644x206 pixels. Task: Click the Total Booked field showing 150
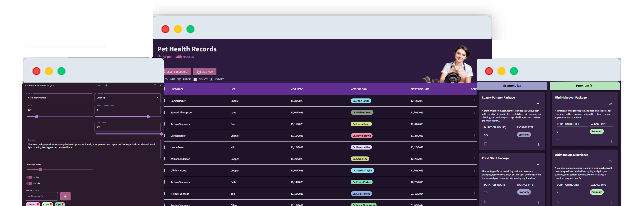(128, 127)
